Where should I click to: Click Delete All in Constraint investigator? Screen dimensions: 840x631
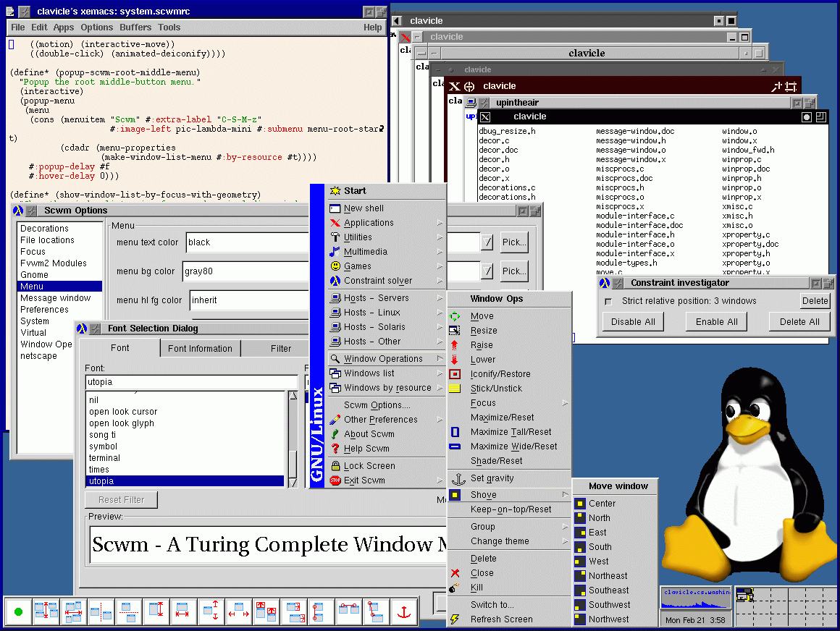click(x=799, y=322)
